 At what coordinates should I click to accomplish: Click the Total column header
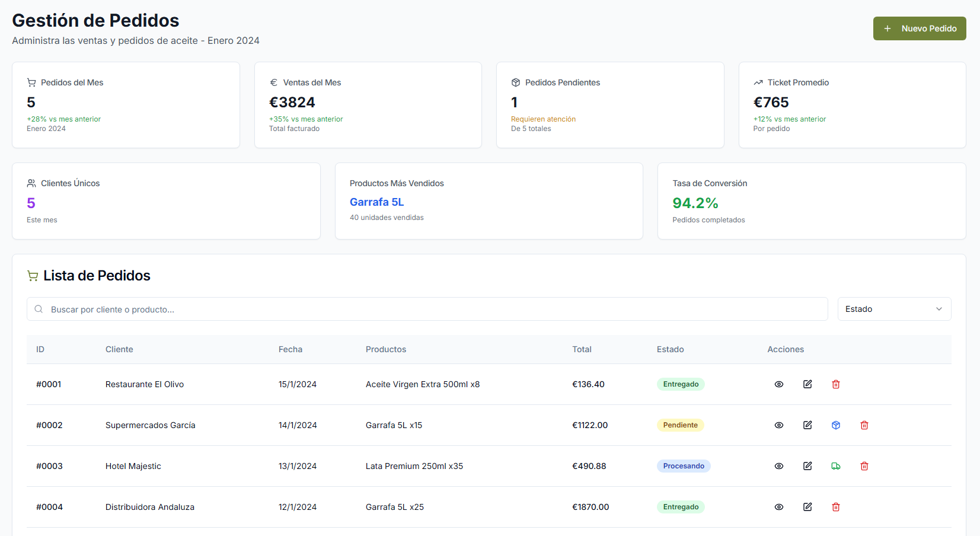[582, 349]
